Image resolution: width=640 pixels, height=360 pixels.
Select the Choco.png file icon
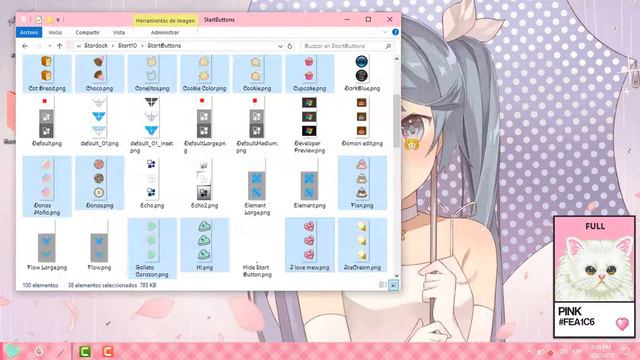pyautogui.click(x=100, y=73)
